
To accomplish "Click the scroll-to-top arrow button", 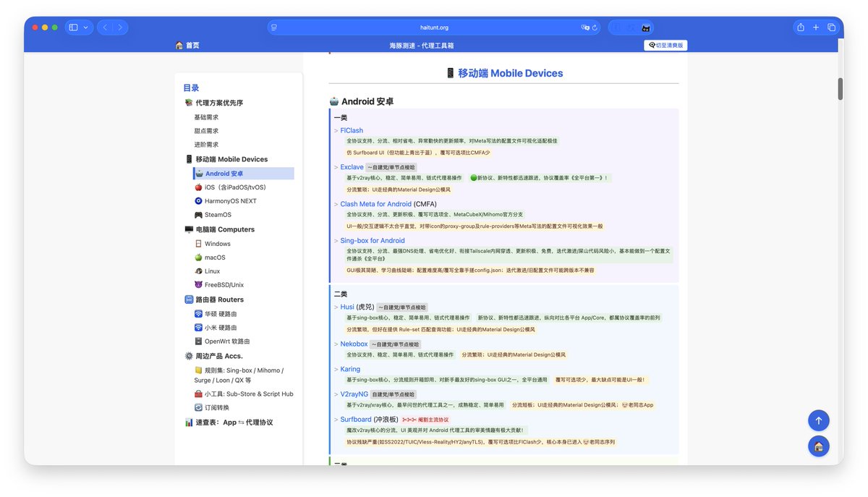I will coord(819,420).
